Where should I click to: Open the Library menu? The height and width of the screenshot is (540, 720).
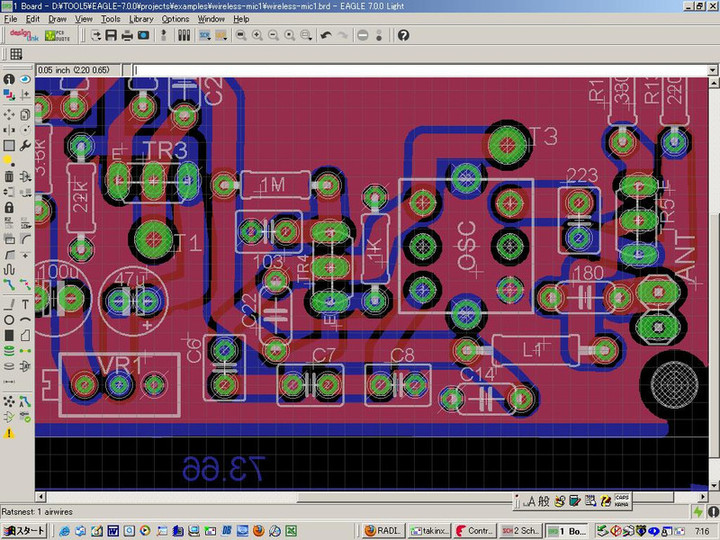(x=141, y=19)
